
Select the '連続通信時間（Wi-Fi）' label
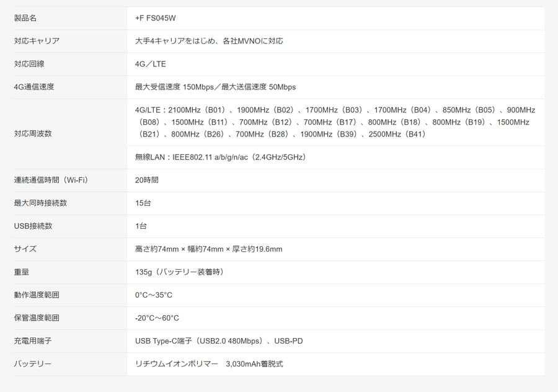51,180
